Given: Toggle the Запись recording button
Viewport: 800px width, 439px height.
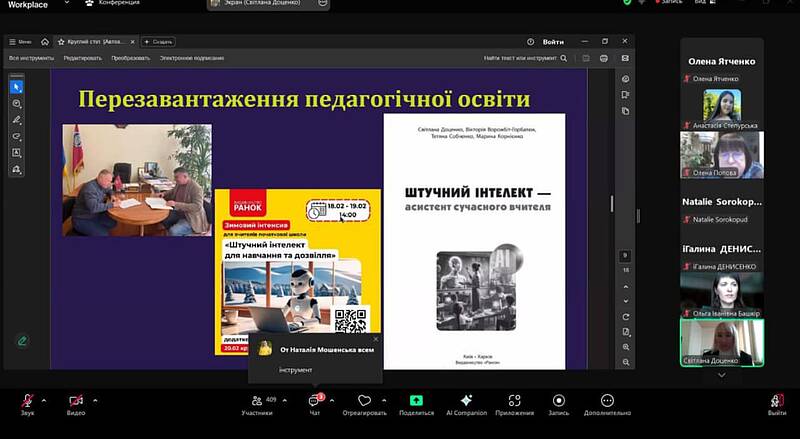Looking at the screenshot, I should tap(558, 401).
